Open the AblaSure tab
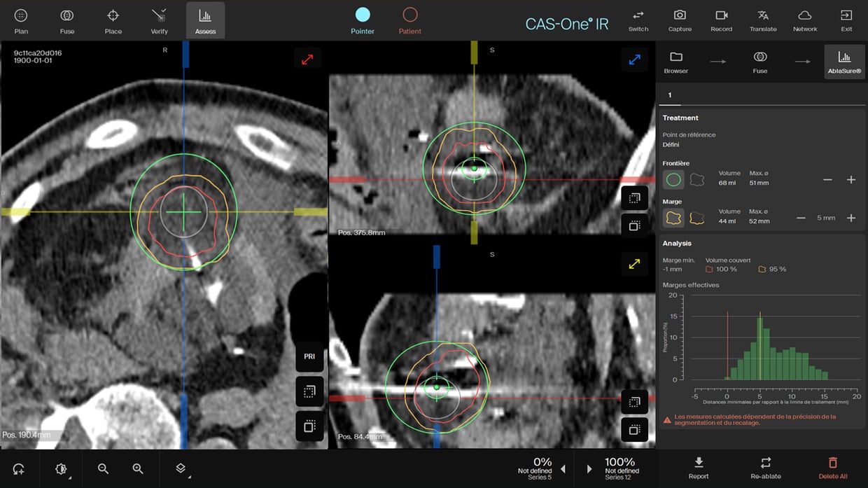 [844, 62]
